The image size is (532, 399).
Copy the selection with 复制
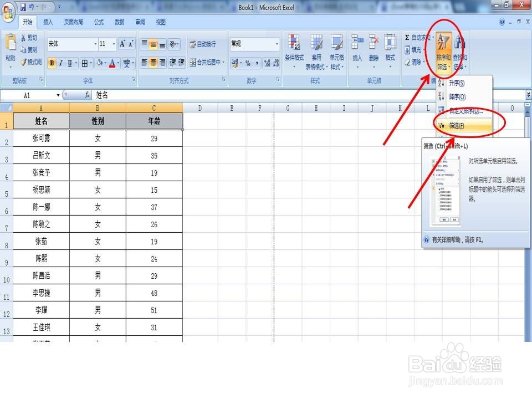29,50
